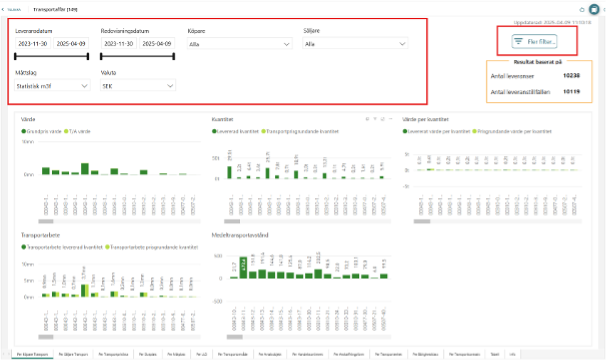Open the Valuta dropdown showing SEK
606x364 pixels.
pyautogui.click(x=138, y=86)
